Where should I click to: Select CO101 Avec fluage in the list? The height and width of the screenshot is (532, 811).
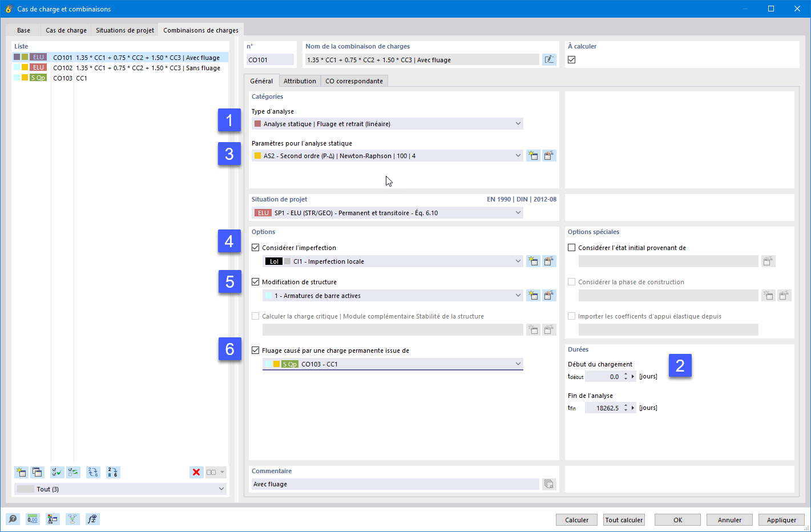[120, 58]
